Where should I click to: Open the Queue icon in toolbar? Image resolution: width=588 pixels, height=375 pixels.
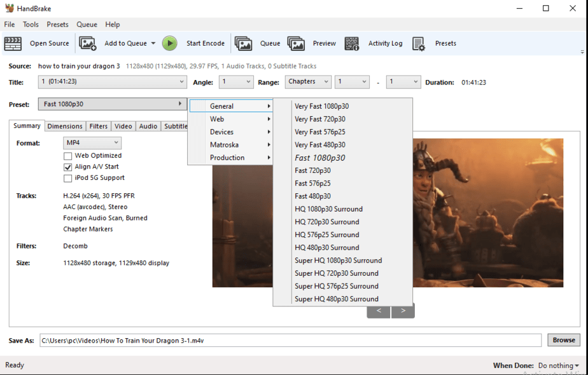(243, 43)
